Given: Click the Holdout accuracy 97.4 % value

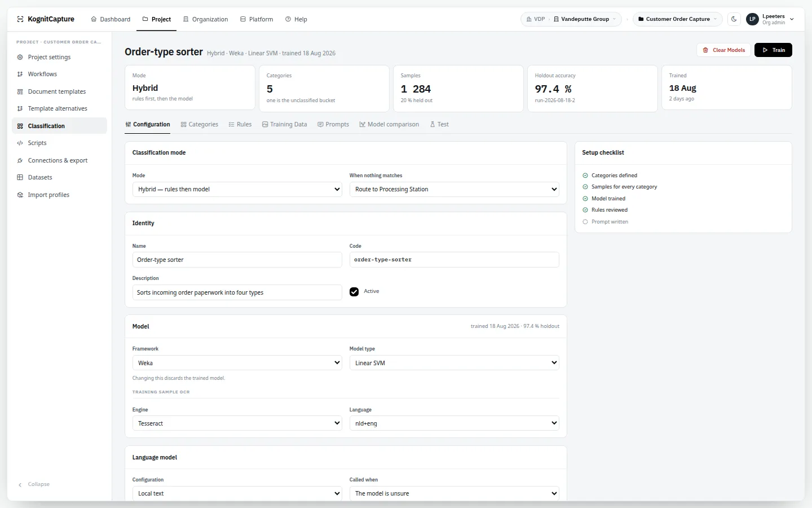Looking at the screenshot, I should (553, 89).
